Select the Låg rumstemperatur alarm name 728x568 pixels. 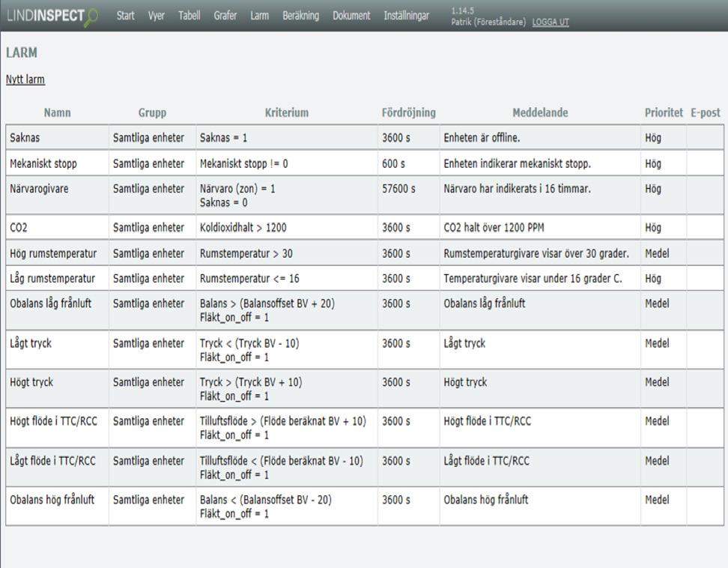[52, 279]
